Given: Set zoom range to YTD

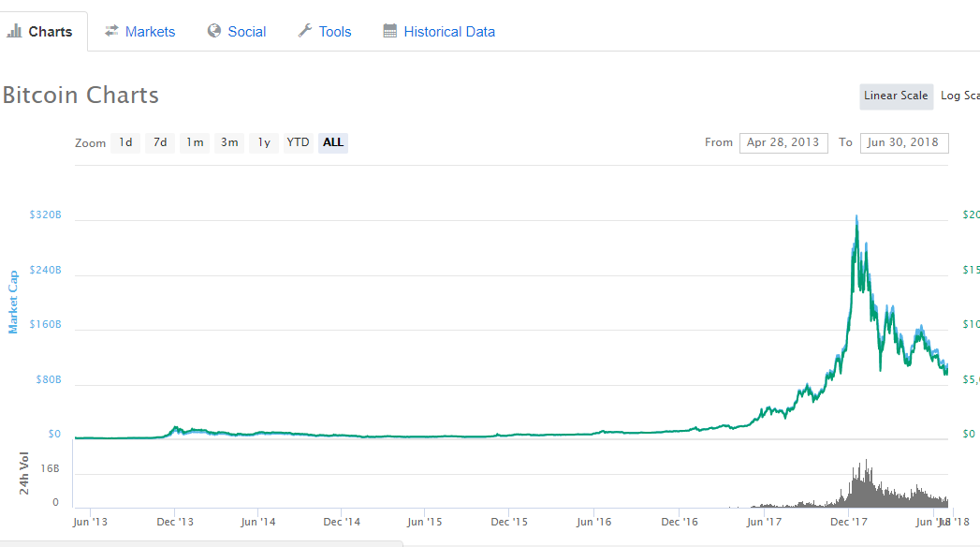Looking at the screenshot, I should tap(299, 142).
